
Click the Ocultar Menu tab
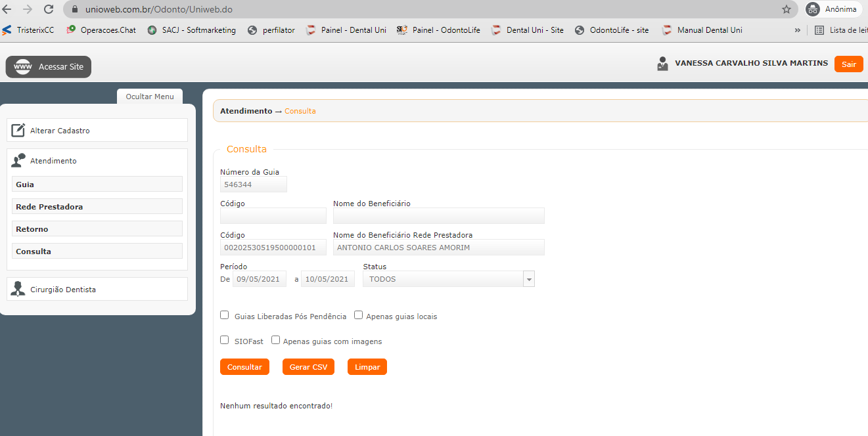click(150, 97)
